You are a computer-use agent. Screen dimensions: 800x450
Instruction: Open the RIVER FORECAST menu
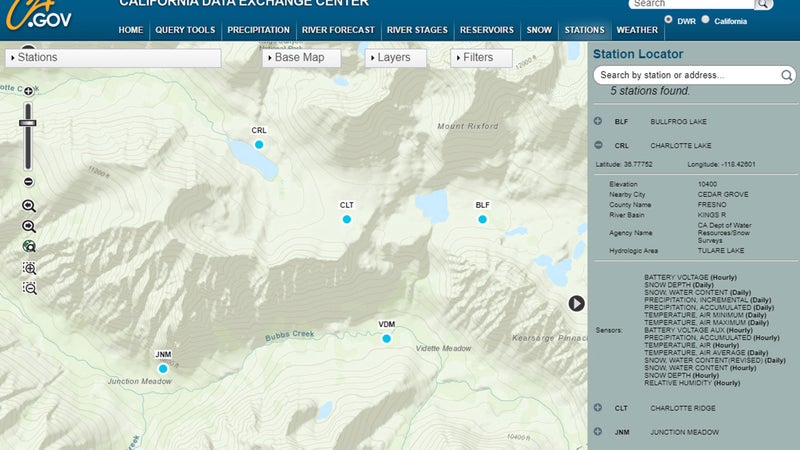click(338, 30)
